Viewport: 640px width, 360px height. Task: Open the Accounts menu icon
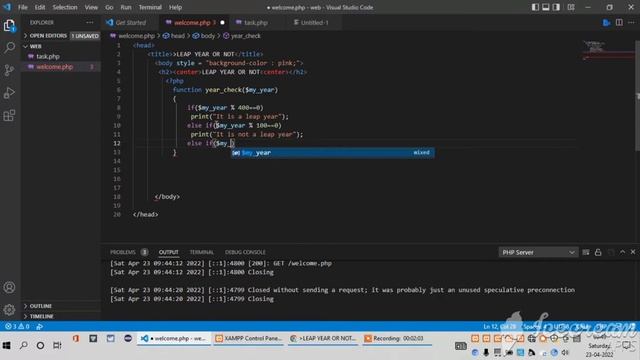(x=9, y=287)
